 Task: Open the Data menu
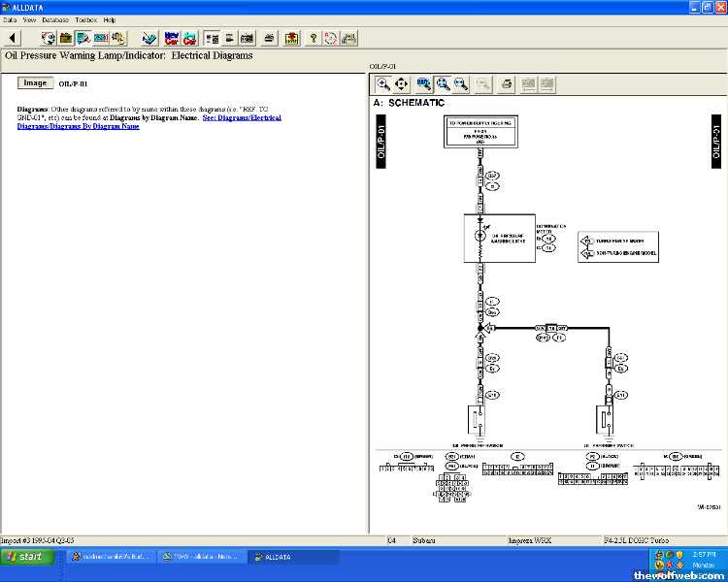(9, 19)
